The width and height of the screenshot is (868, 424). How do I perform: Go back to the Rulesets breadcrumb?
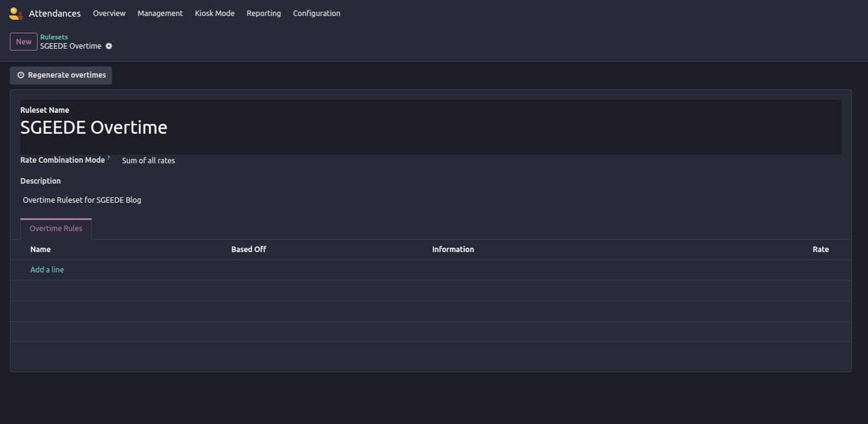click(x=54, y=37)
